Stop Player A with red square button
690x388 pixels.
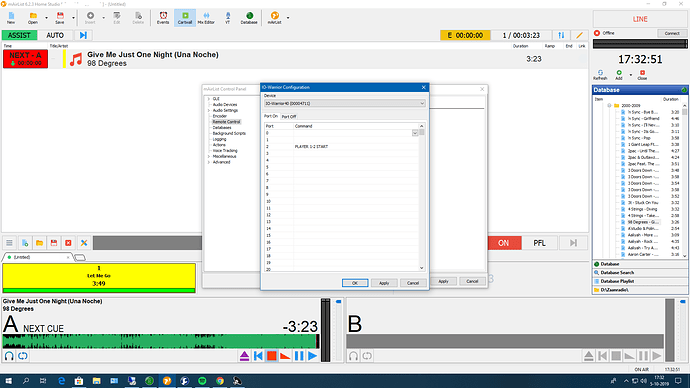[272, 356]
